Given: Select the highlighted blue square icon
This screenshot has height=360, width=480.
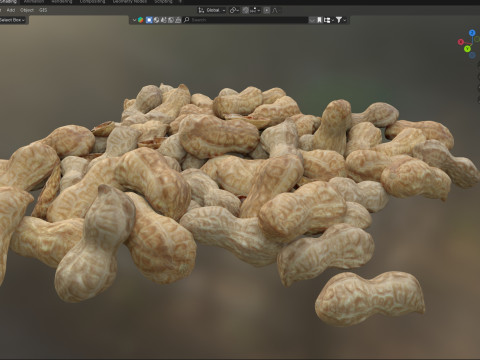Looking at the screenshot, I should point(149,20).
